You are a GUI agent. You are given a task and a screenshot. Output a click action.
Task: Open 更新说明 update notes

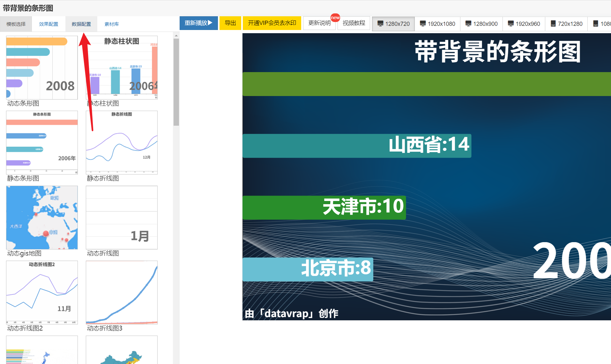click(x=319, y=23)
